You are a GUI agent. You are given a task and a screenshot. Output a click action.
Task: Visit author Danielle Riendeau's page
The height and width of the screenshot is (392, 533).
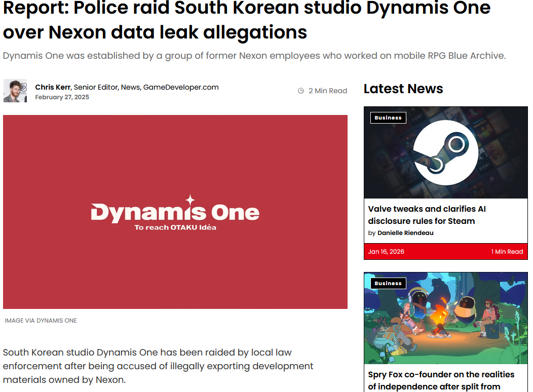(405, 233)
